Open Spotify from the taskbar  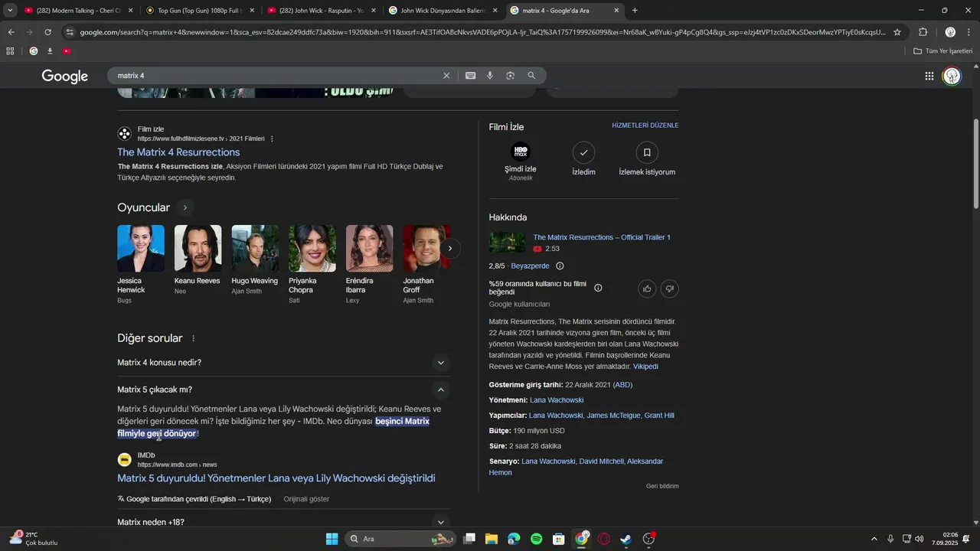[x=536, y=539]
